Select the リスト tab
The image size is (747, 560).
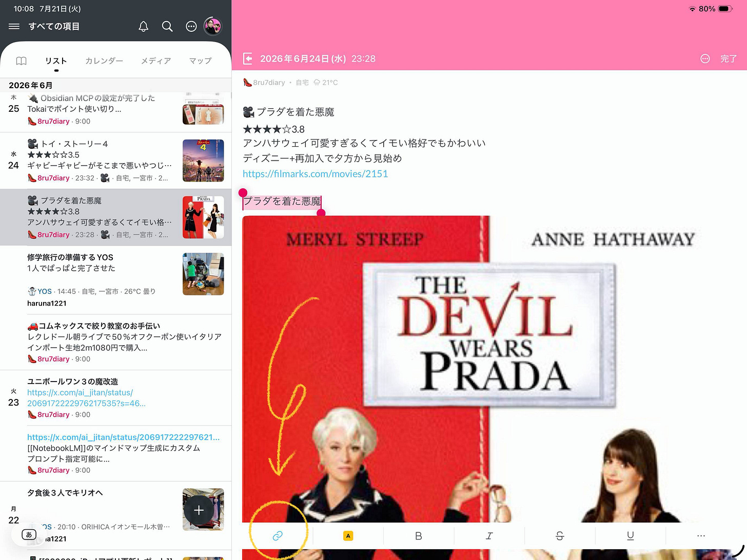(56, 61)
